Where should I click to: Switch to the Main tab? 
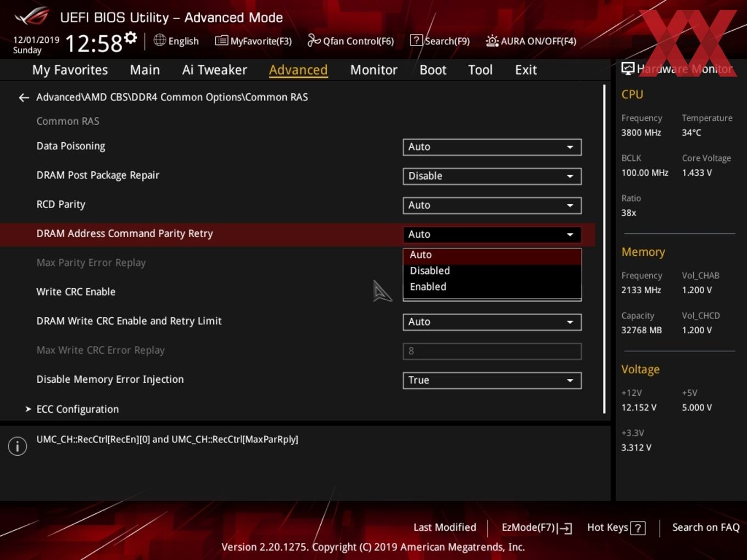coord(145,70)
